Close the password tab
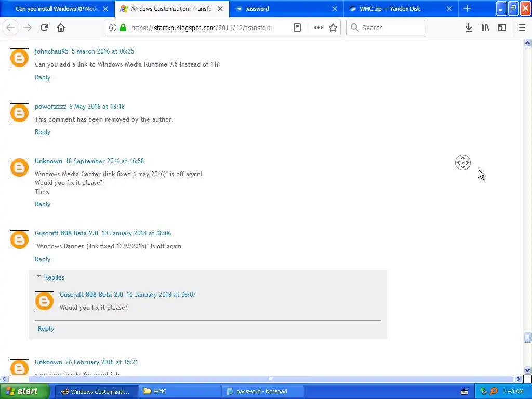The width and height of the screenshot is (532, 399). (335, 9)
